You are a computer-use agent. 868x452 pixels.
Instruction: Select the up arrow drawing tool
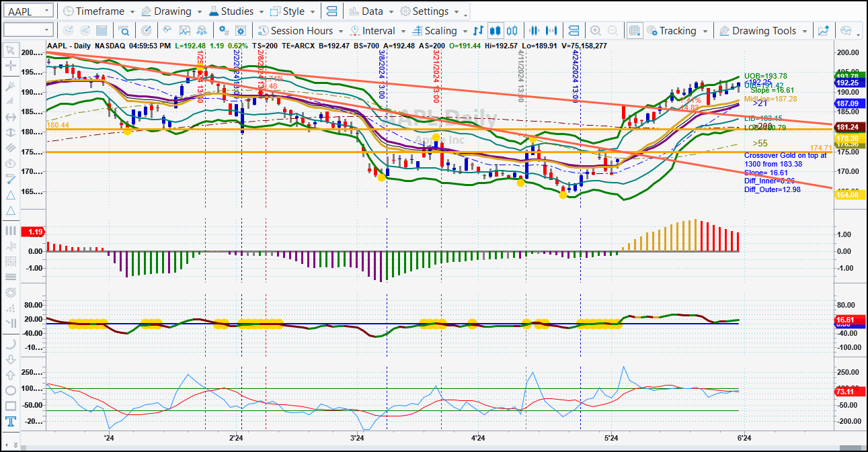pos(10,375)
